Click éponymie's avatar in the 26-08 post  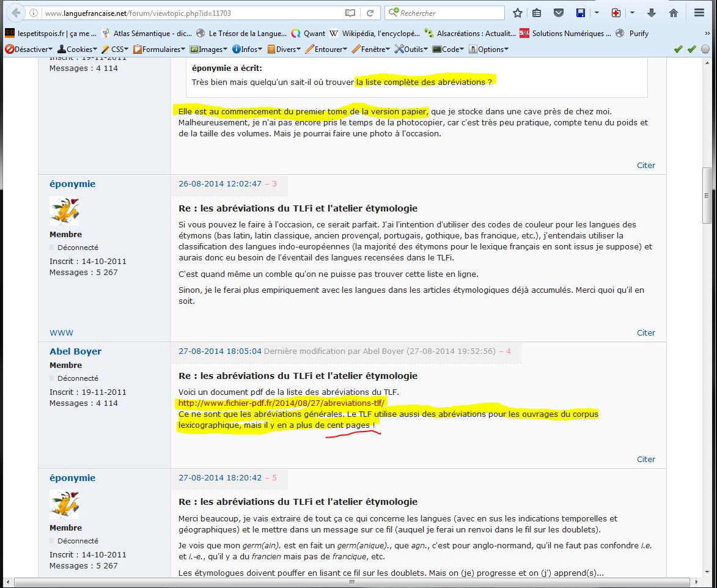(64, 211)
